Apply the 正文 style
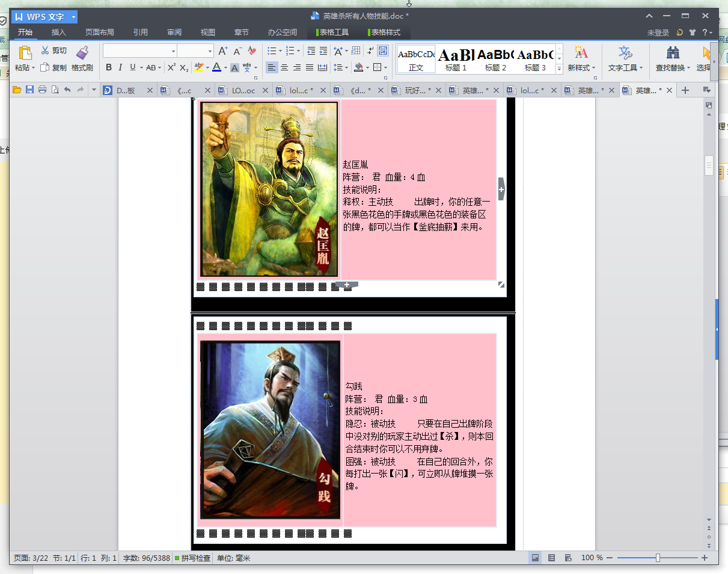 pos(416,60)
